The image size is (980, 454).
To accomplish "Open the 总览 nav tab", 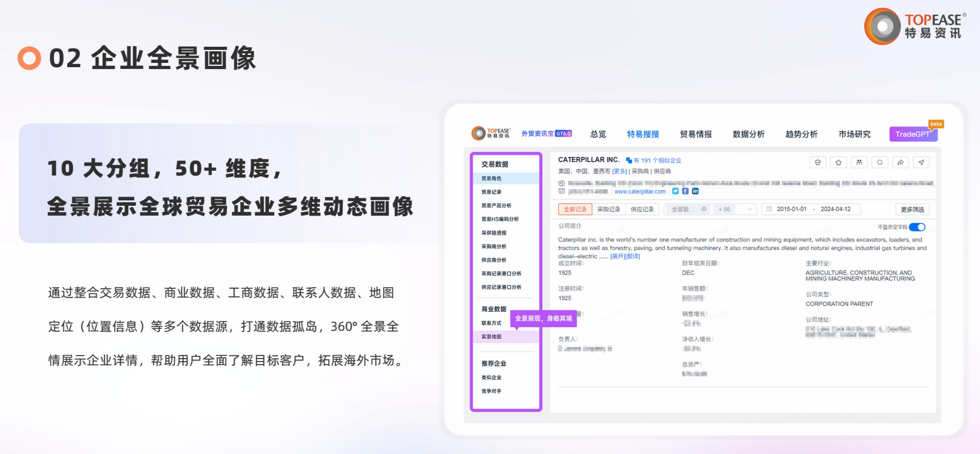I will click(598, 134).
